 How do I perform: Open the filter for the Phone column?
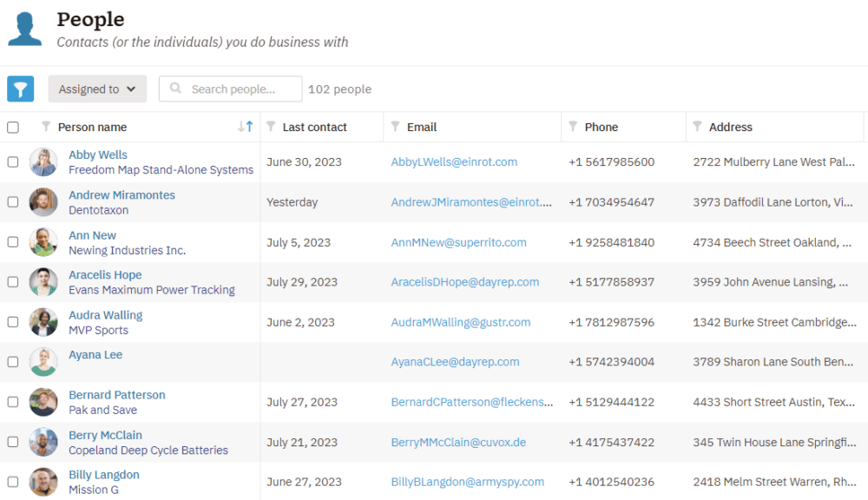point(572,127)
